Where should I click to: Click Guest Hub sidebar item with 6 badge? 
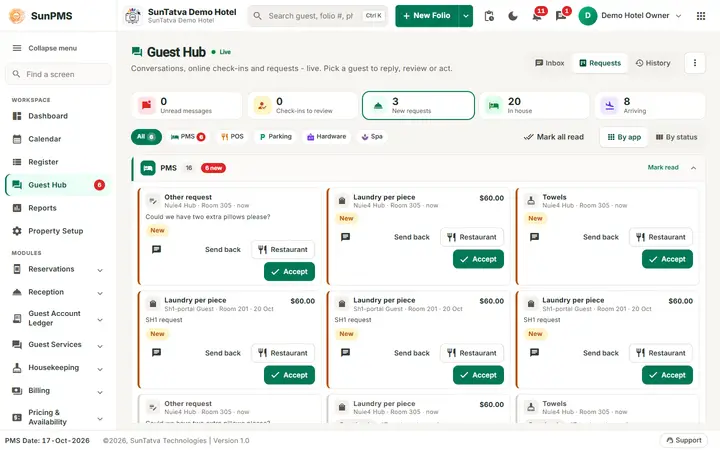click(x=58, y=185)
